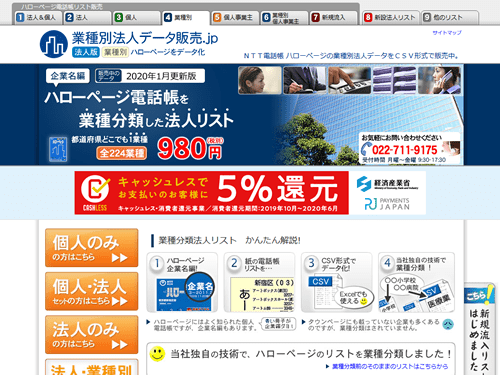Open tab 3 個人

point(137,18)
